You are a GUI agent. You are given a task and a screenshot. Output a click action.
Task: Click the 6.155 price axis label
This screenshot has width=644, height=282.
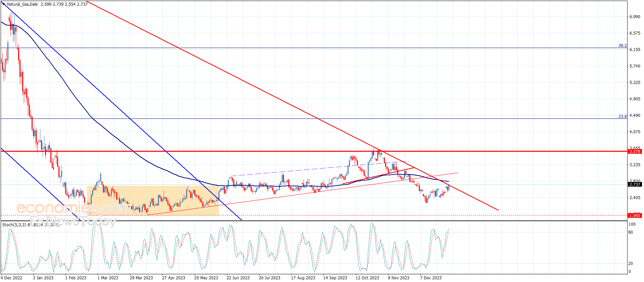pyautogui.click(x=635, y=49)
